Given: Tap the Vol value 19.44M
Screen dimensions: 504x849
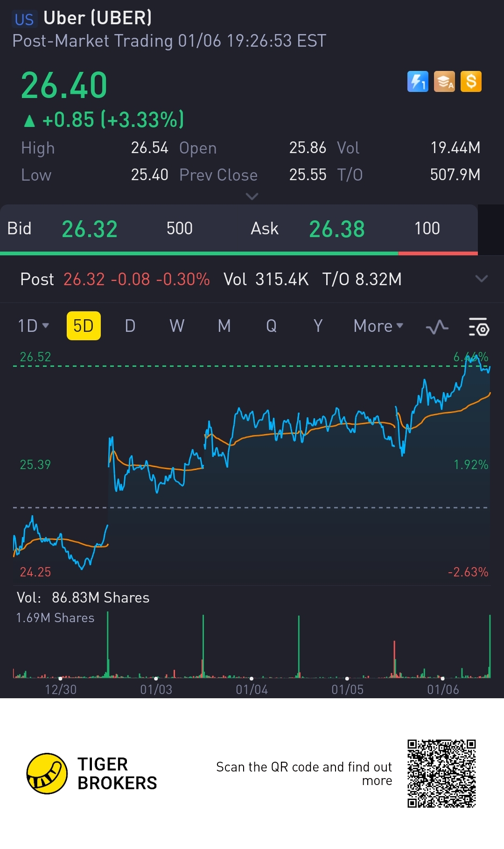Looking at the screenshot, I should point(455,148).
